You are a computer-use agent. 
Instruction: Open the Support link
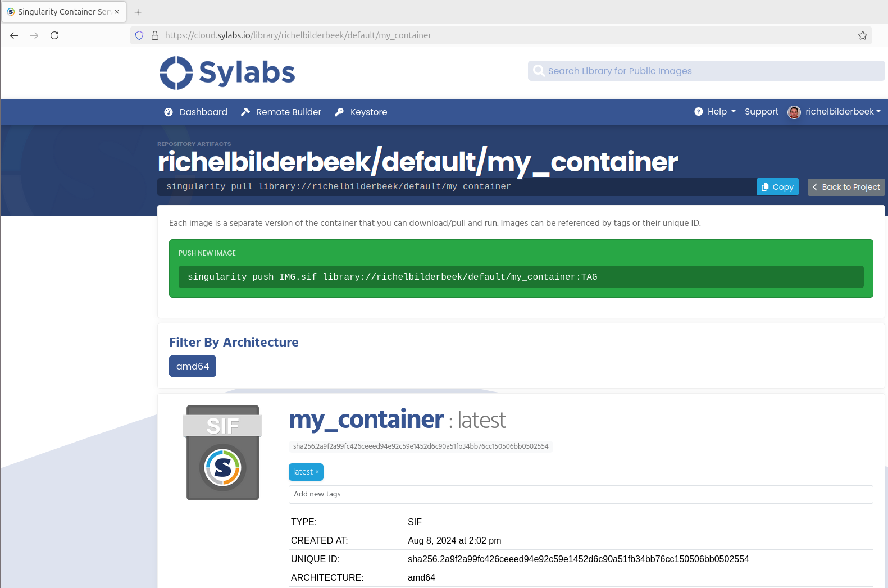pos(761,112)
